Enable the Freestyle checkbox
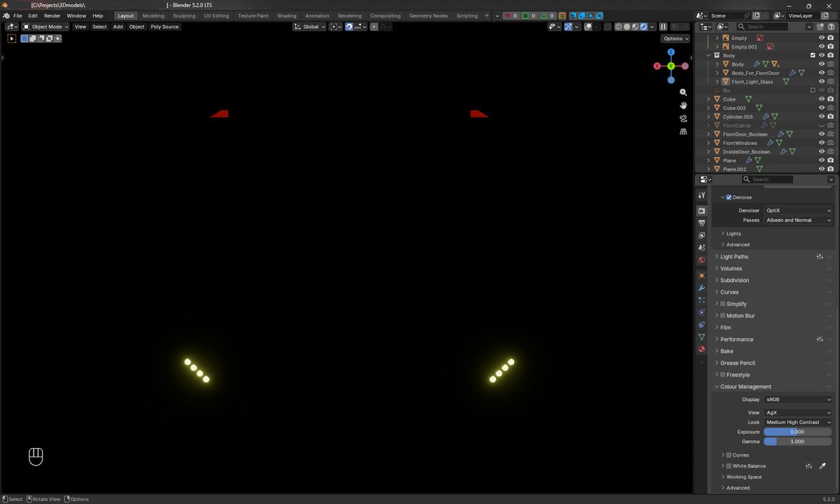Viewport: 840px width, 504px height. click(x=723, y=375)
